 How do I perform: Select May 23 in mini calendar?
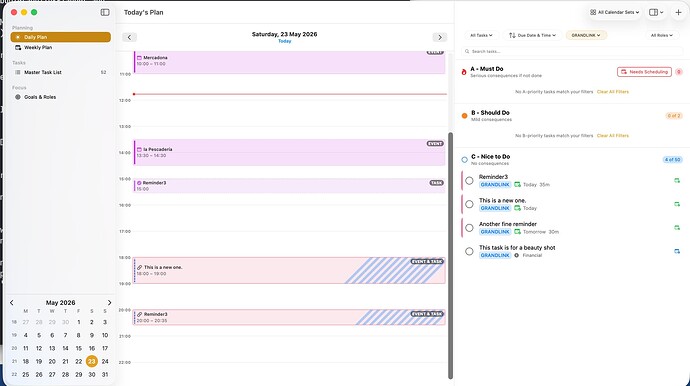(x=92, y=361)
